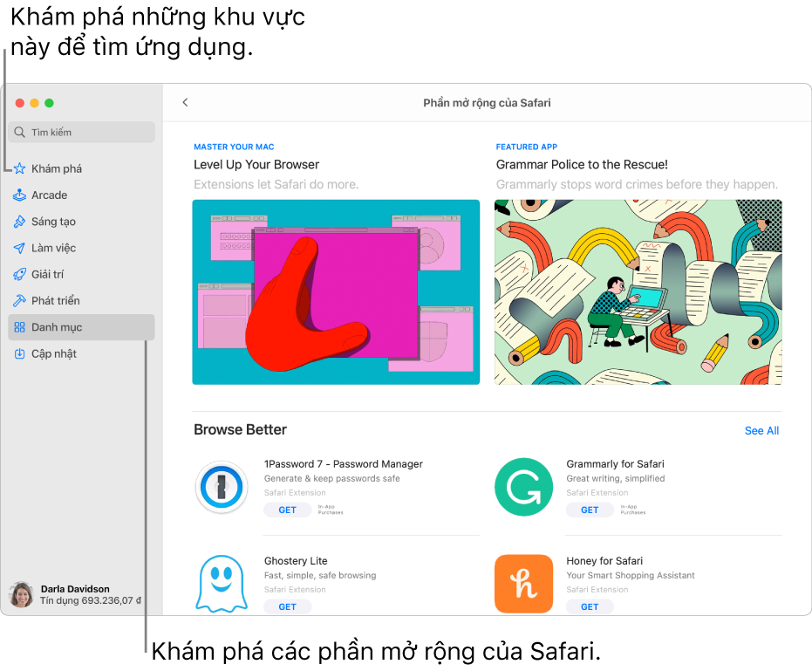Open the Ghostery Lite ghost icon
This screenshot has height=671, width=812.
point(222,584)
